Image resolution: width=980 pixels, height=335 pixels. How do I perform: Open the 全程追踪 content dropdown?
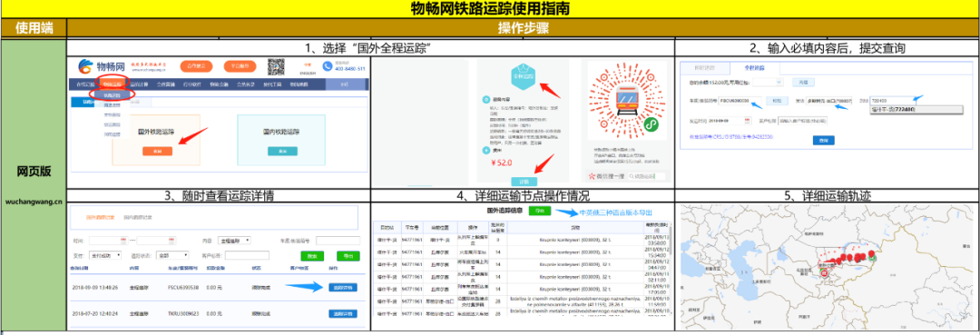[235, 240]
